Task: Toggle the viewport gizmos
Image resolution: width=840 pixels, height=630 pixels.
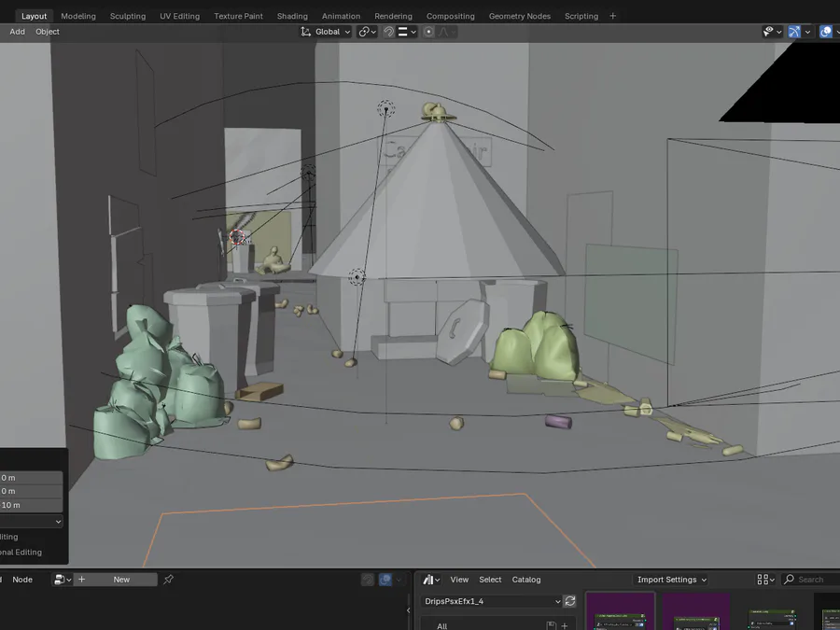Action: (794, 32)
